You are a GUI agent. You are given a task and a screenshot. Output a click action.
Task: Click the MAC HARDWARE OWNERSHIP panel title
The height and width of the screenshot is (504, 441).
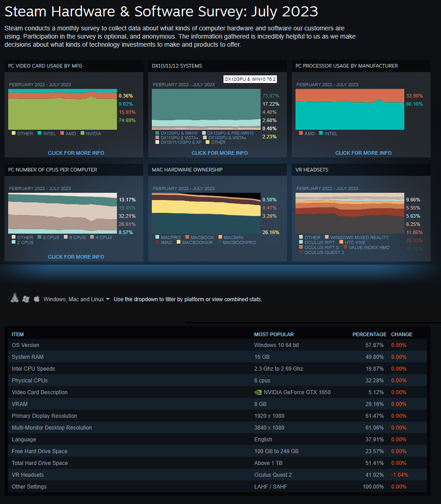[x=187, y=170]
